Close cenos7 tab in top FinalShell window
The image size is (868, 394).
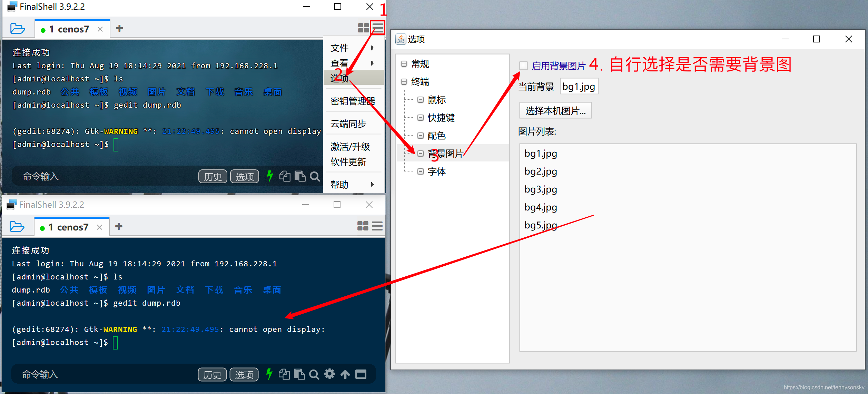point(100,29)
